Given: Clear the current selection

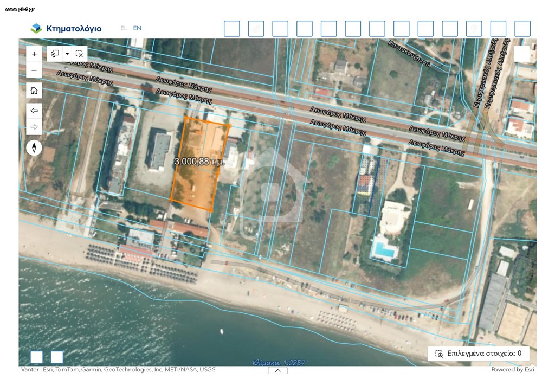Looking at the screenshot, I should click(79, 54).
